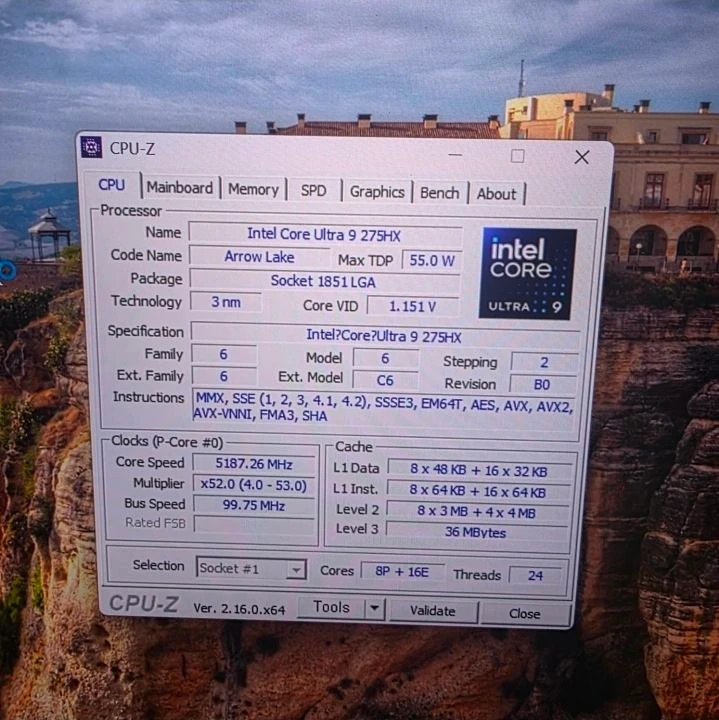
Task: Click the Level 3 value 36 MBytes
Action: [476, 532]
